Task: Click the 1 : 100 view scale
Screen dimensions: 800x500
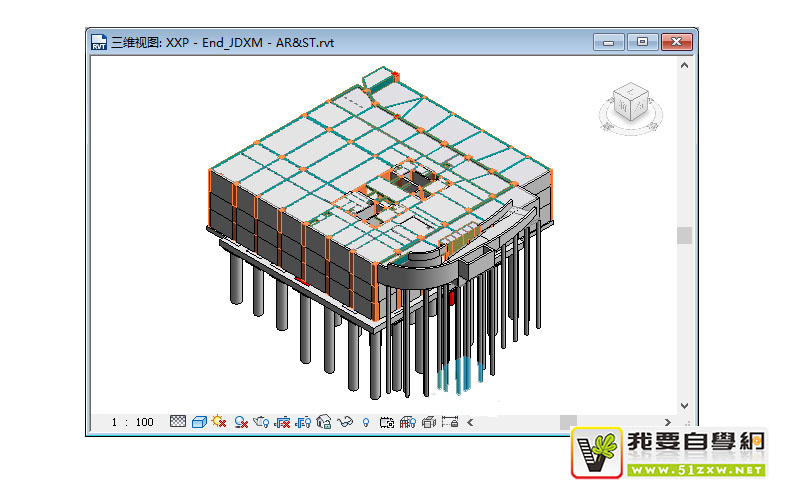Action: point(132,422)
